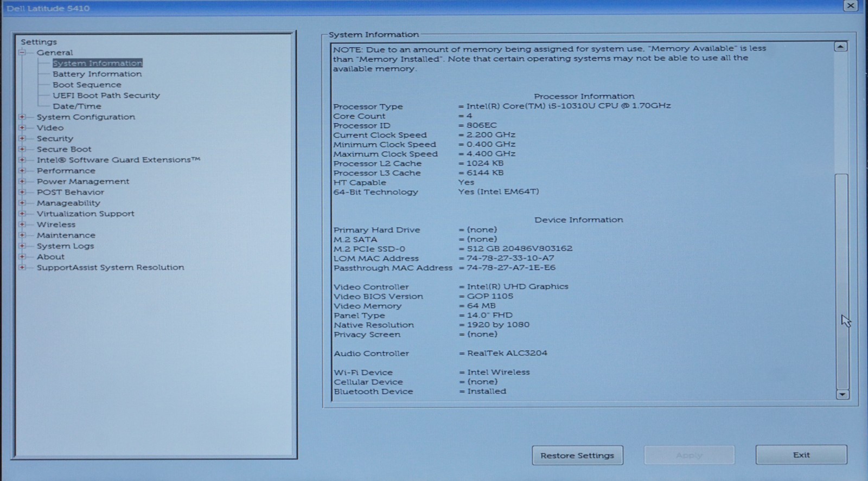Expand the Virtualization Support node
The image size is (868, 481).
pyautogui.click(x=22, y=214)
